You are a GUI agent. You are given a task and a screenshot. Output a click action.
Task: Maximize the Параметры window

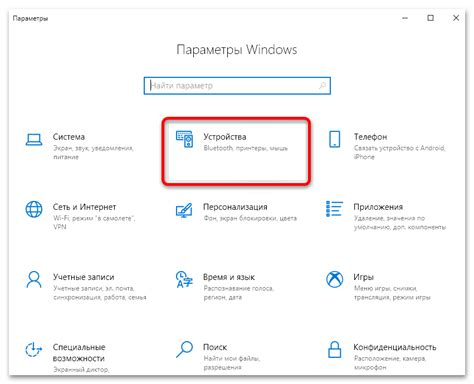tap(431, 18)
